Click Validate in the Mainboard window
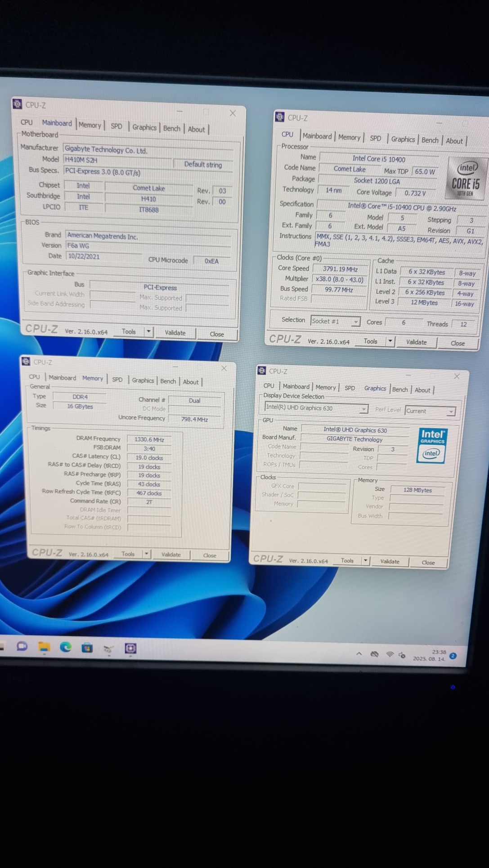The image size is (489, 868). [x=175, y=333]
